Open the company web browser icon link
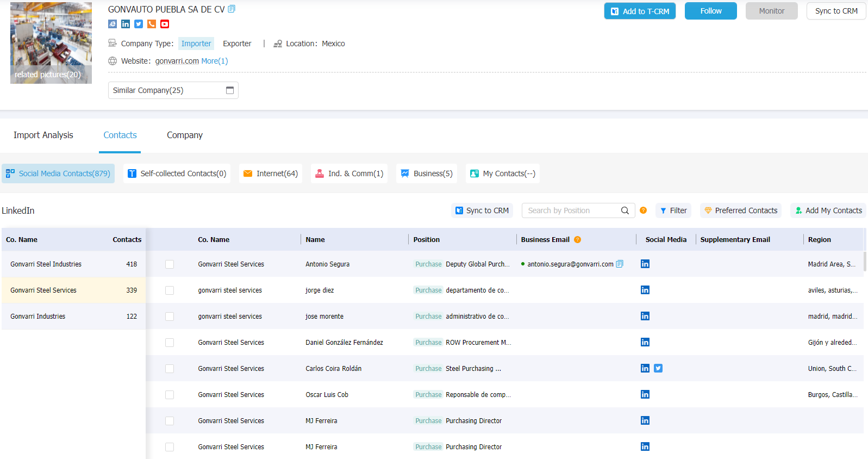 tap(113, 24)
